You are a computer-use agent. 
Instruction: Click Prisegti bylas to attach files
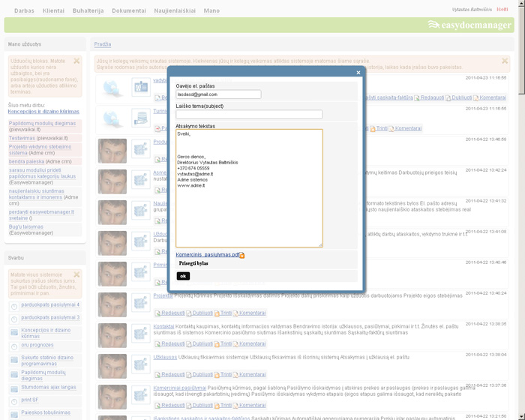click(193, 263)
